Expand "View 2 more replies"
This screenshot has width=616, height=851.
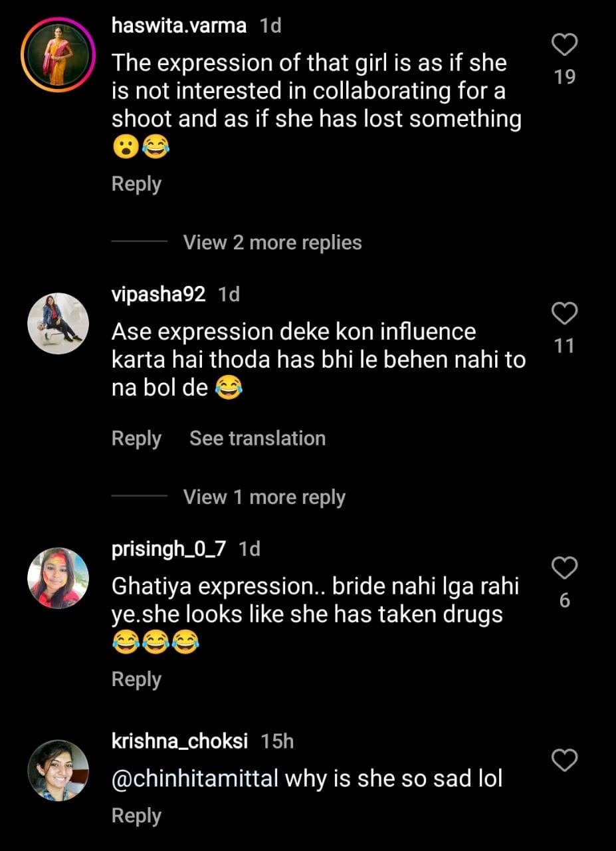pos(272,243)
